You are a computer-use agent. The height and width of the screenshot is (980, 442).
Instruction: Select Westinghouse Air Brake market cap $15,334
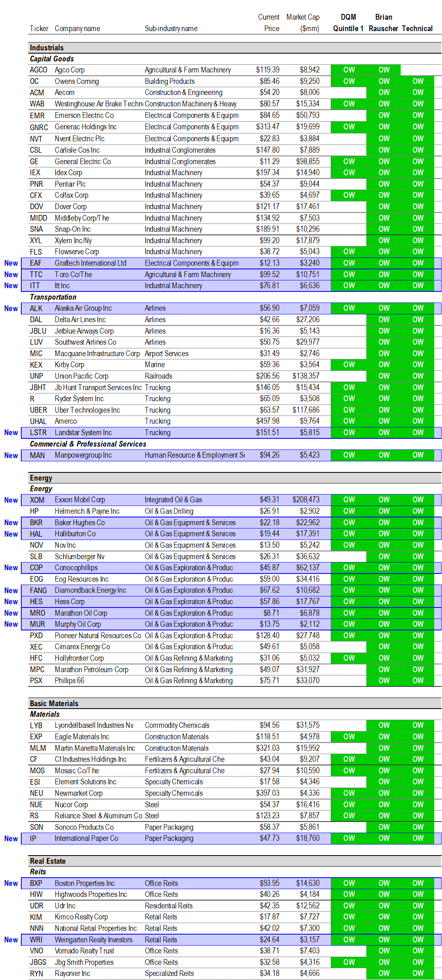308,104
